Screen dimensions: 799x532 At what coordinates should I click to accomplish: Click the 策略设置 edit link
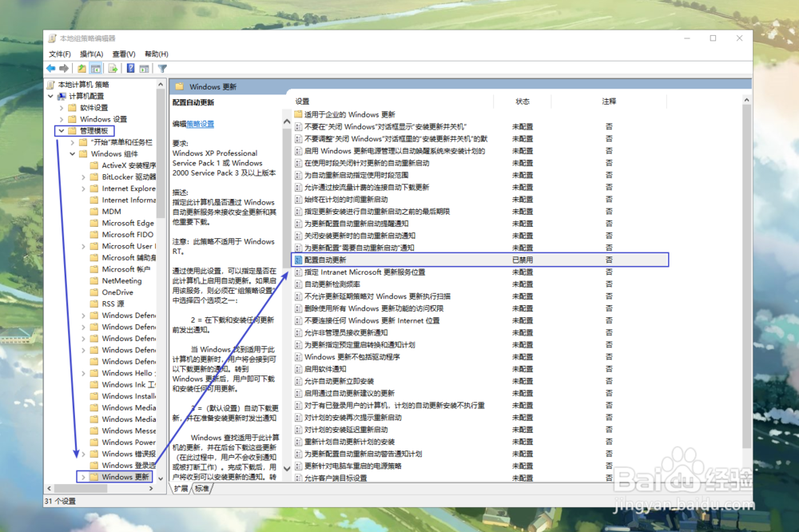click(201, 124)
